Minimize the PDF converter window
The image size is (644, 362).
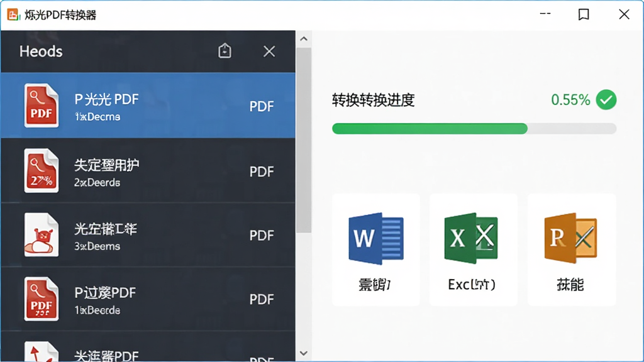pos(545,14)
